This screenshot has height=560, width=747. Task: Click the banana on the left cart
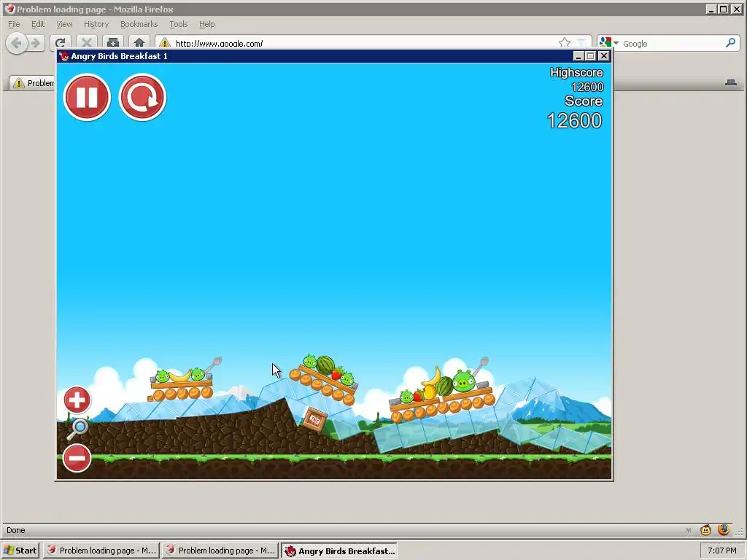(x=180, y=376)
